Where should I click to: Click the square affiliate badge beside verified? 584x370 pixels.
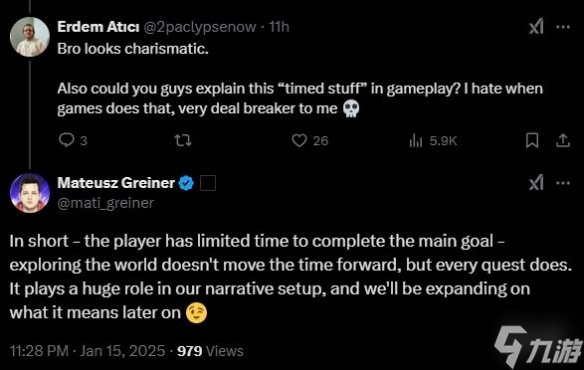pyautogui.click(x=208, y=183)
